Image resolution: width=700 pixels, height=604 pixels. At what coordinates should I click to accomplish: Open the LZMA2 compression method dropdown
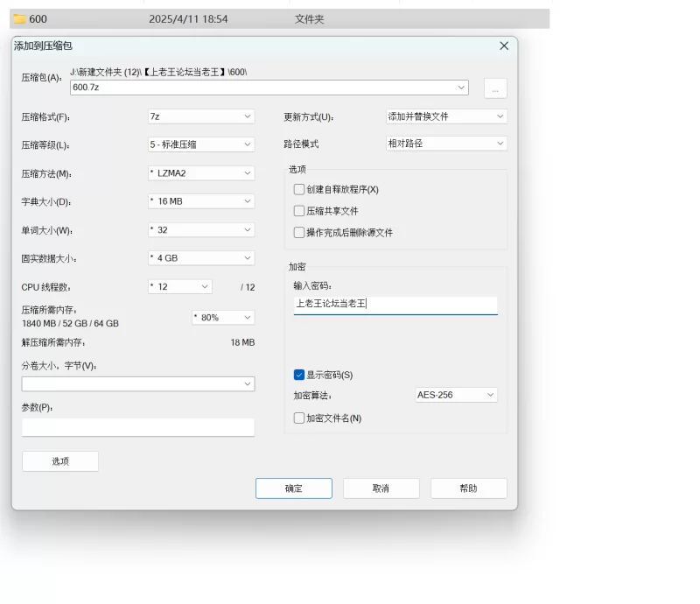[x=201, y=173]
